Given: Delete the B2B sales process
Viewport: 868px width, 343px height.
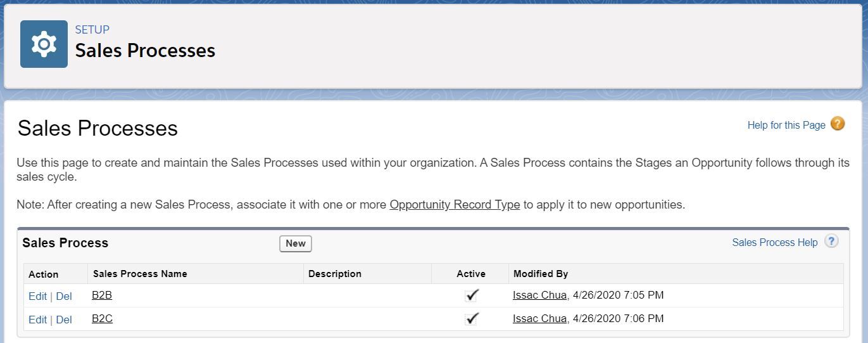Looking at the screenshot, I should click(x=64, y=295).
